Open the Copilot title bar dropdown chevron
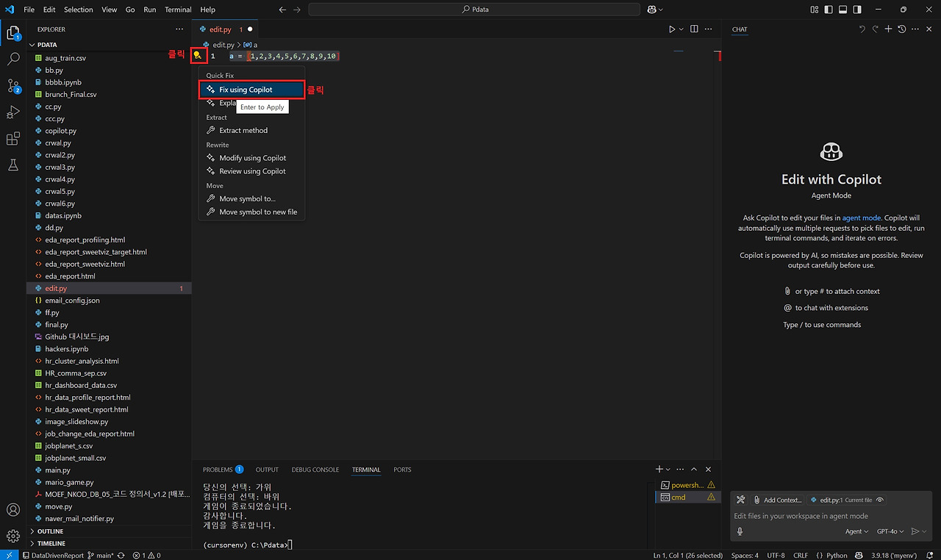Image resolution: width=941 pixels, height=560 pixels. [660, 10]
